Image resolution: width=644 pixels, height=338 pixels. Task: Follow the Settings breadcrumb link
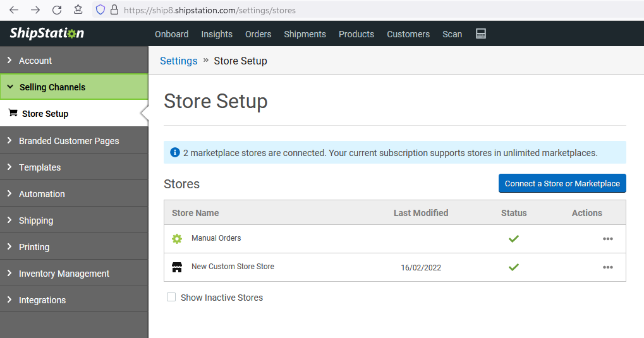point(178,61)
